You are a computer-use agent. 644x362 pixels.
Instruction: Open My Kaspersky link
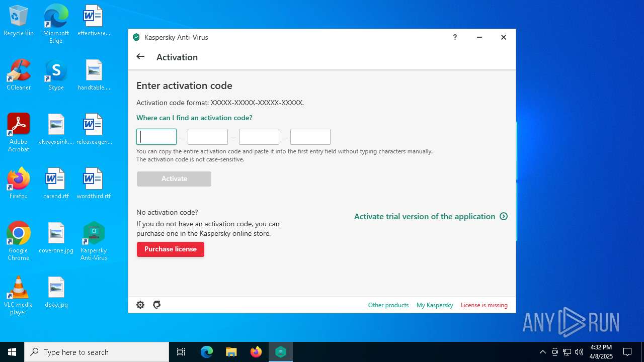[435, 305]
